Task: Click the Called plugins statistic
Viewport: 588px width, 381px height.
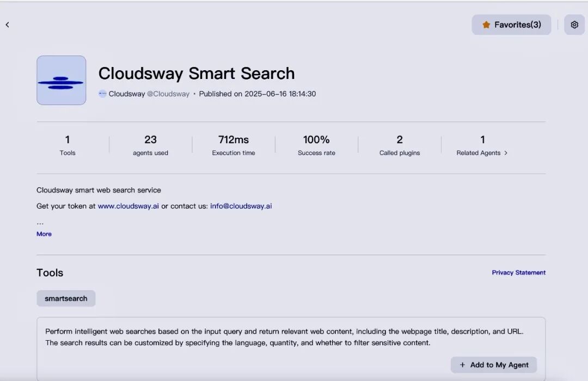Action: [400, 145]
